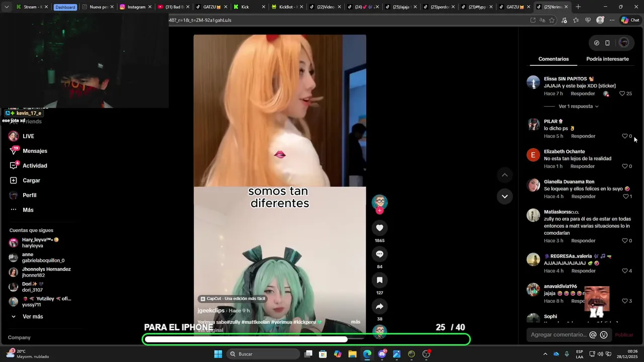Switch to the KickBot browser tab

(x=287, y=7)
